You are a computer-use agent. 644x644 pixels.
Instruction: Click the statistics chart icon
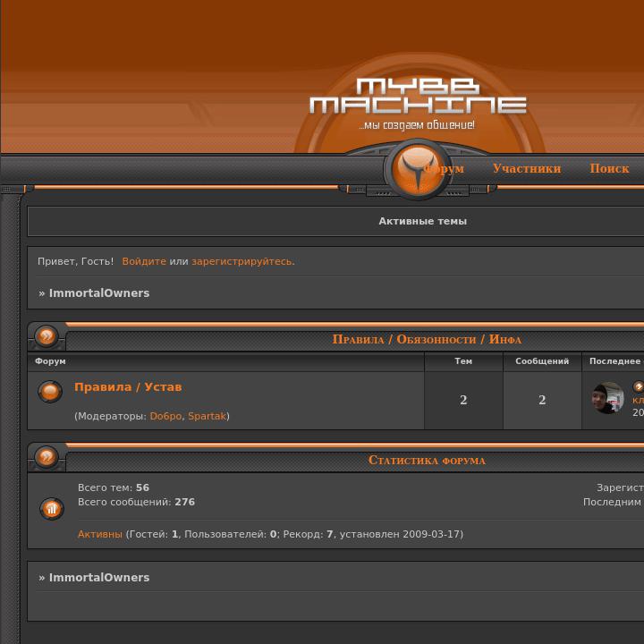52,509
